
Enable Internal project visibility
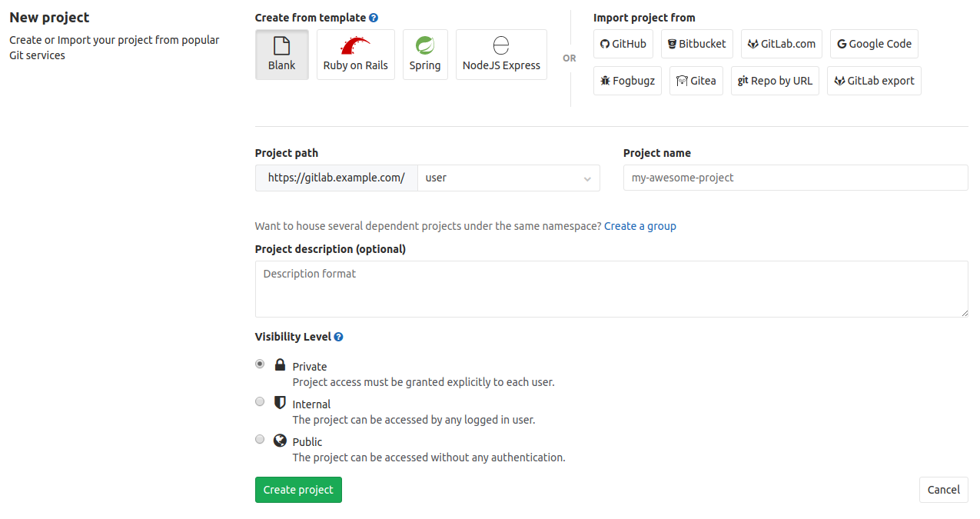tap(260, 401)
